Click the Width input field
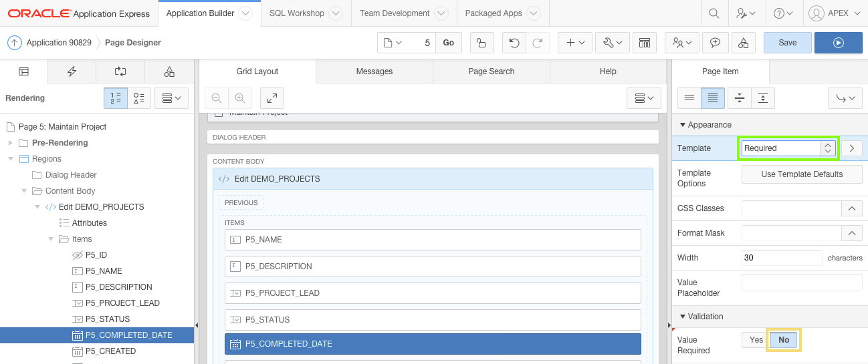 point(781,258)
